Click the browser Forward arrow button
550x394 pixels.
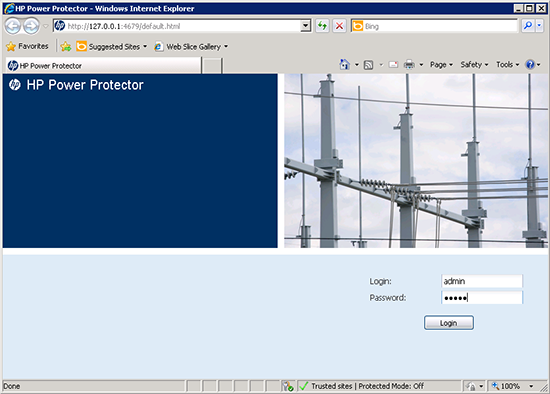(32, 26)
